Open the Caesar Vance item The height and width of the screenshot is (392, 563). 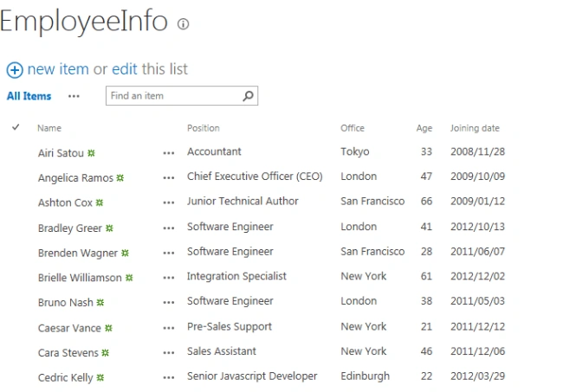point(69,328)
